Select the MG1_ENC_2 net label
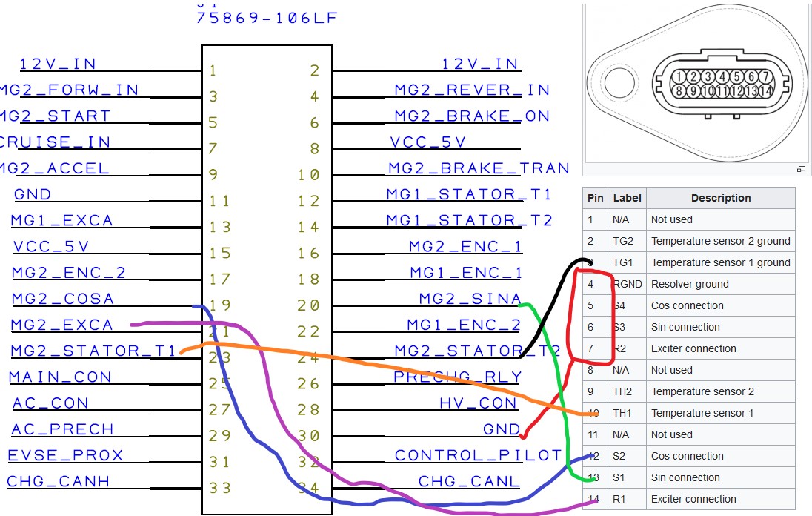812x516 pixels. pyautogui.click(x=464, y=325)
